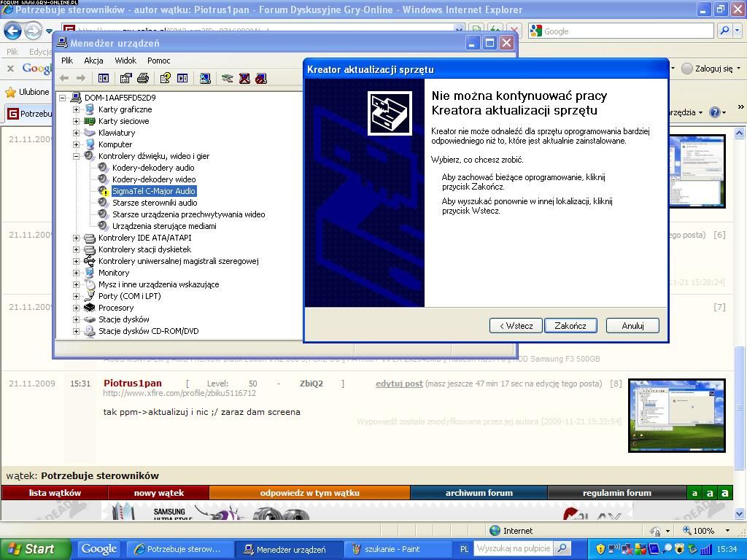Click the desktop search magnifier button
The width and height of the screenshot is (747, 560).
[562, 548]
